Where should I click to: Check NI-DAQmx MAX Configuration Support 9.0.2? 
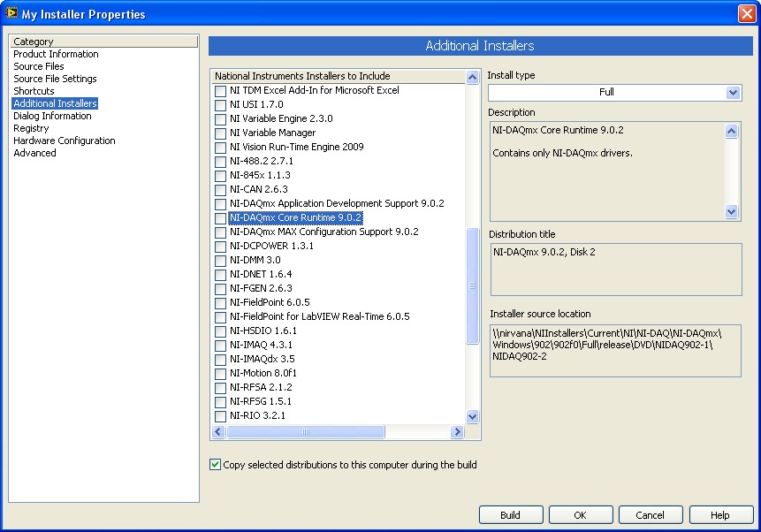[220, 232]
